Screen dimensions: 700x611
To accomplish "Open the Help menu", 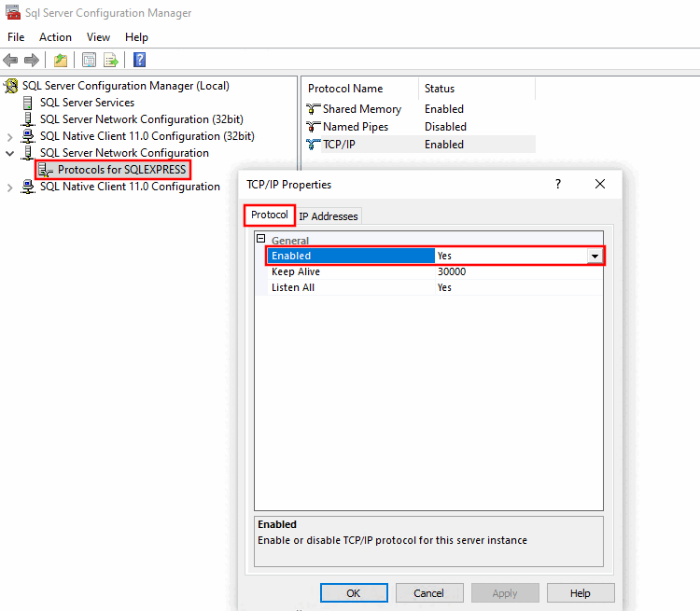I will [136, 37].
